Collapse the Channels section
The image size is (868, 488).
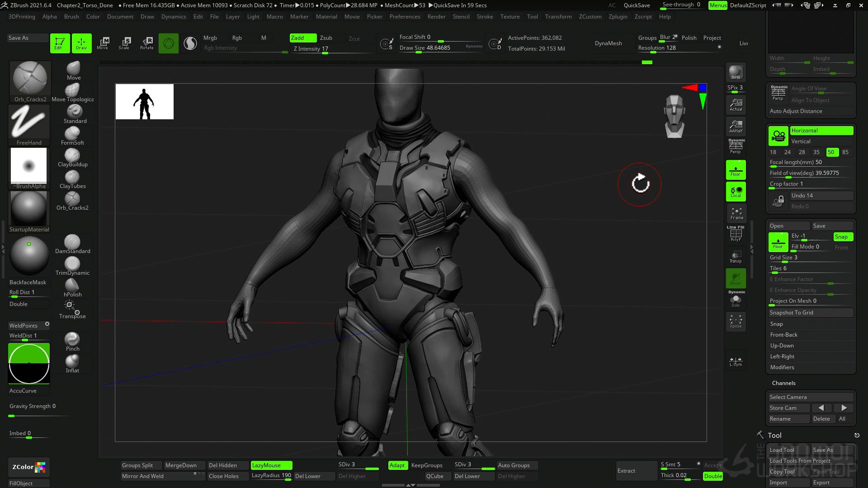[x=783, y=383]
